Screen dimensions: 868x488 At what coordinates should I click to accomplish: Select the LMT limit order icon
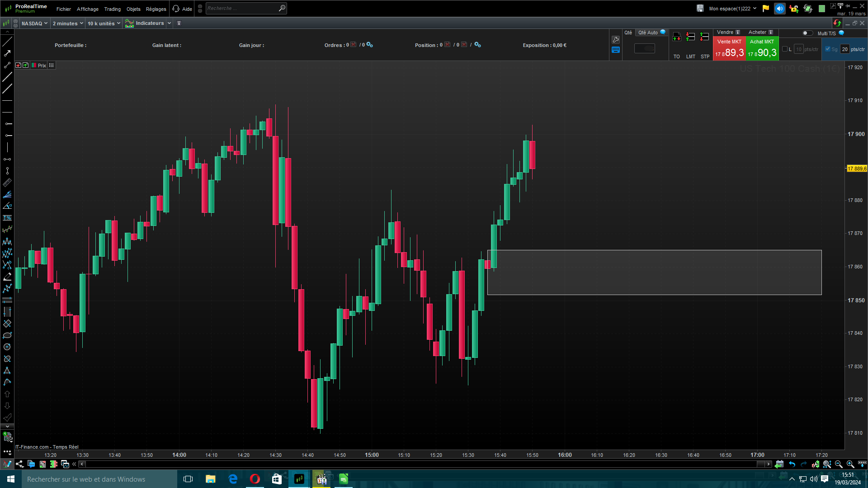click(690, 38)
